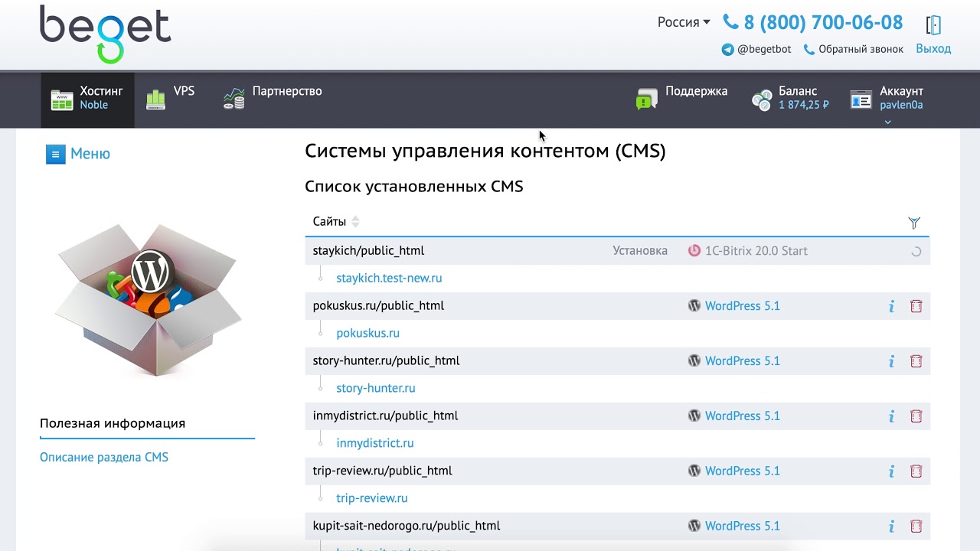Click the Меню link
The height and width of the screenshot is (551, 980).
point(90,154)
